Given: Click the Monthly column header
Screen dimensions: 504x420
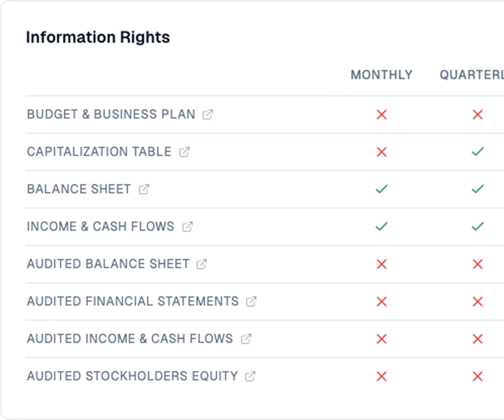Looking at the screenshot, I should click(x=381, y=75).
